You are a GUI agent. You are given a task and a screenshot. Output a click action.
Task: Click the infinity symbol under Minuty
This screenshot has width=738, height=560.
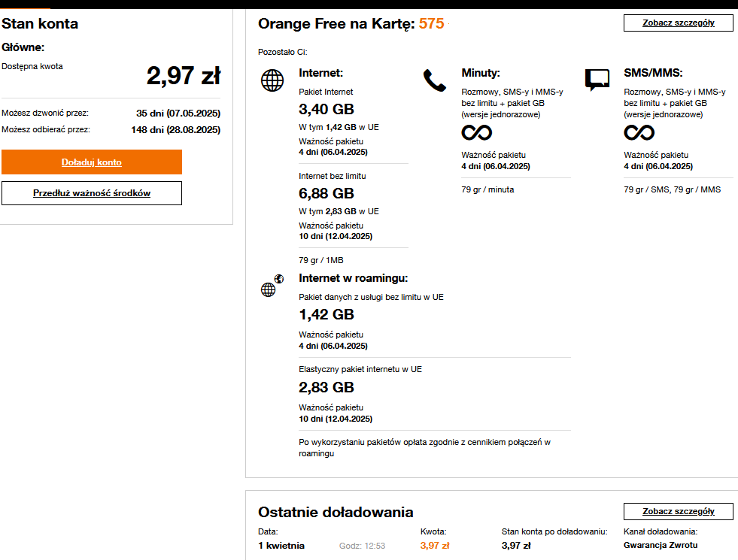(476, 132)
